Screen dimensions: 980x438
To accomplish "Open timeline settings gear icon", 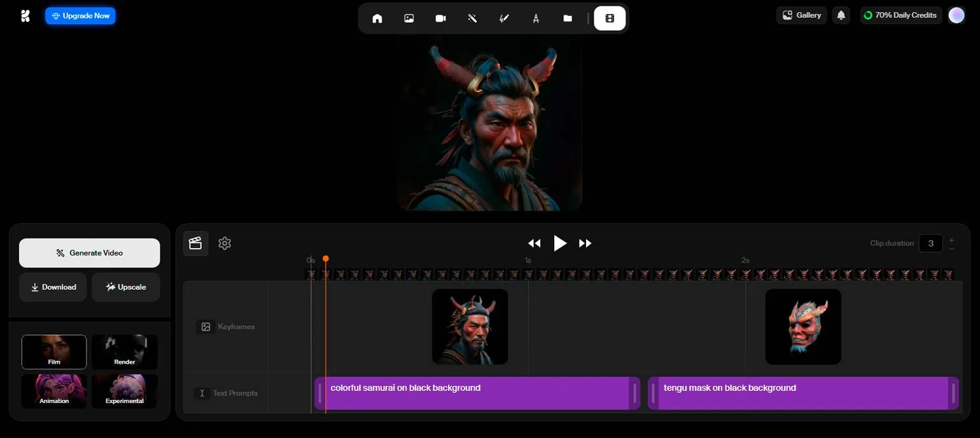I will [225, 243].
